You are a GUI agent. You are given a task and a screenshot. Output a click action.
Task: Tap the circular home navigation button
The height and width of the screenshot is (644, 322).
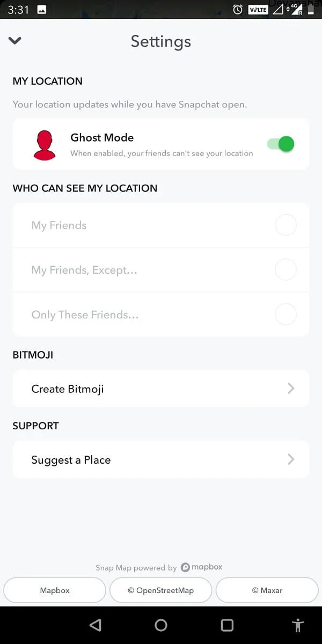(161, 625)
